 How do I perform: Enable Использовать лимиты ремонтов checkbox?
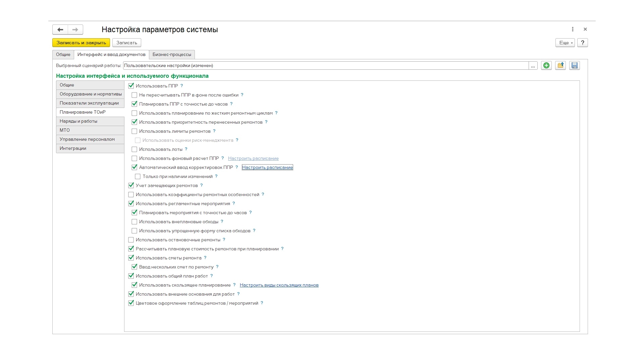134,131
